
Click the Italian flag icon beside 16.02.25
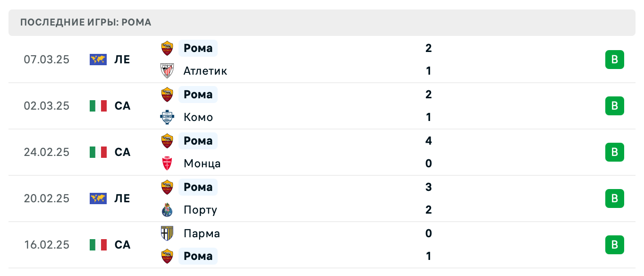98,245
